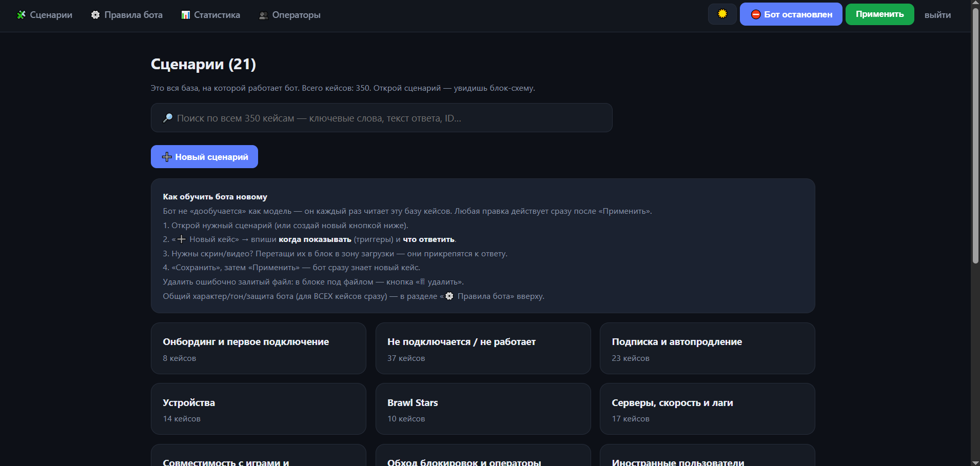Viewport: 980px width, 466px height.
Task: Click help step "3. Нужны скрин/видео?"
Action: 335,254
